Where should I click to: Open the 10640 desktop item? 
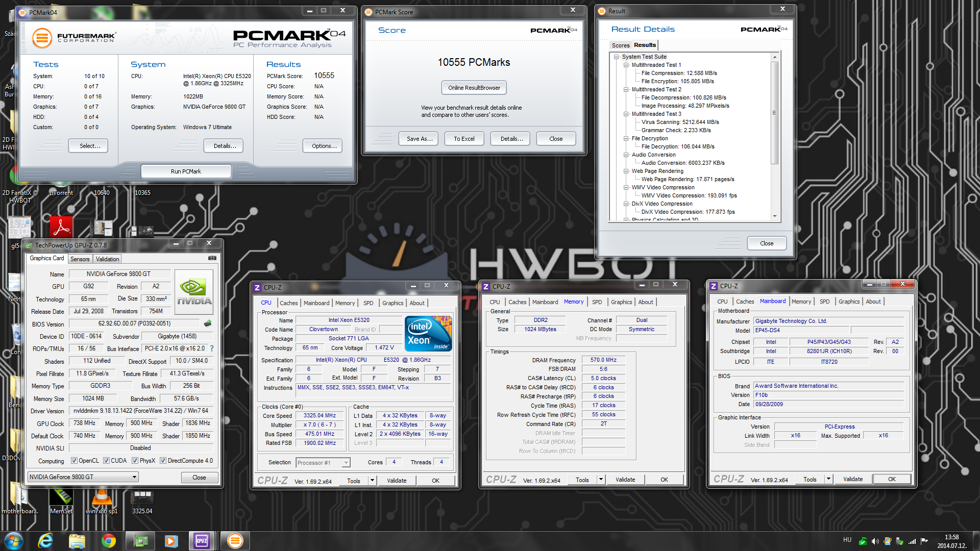tap(102, 193)
